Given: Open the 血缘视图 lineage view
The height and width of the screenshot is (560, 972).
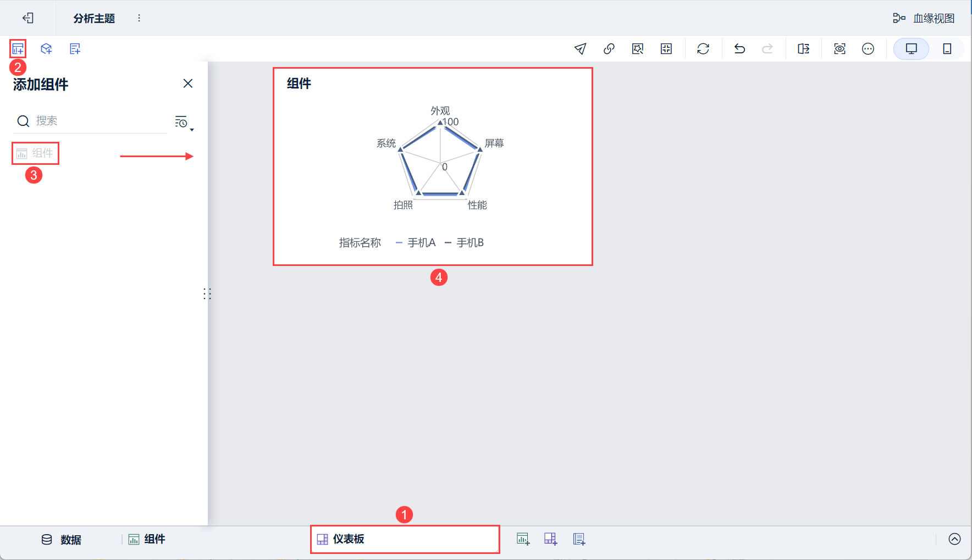Looking at the screenshot, I should pyautogui.click(x=924, y=18).
